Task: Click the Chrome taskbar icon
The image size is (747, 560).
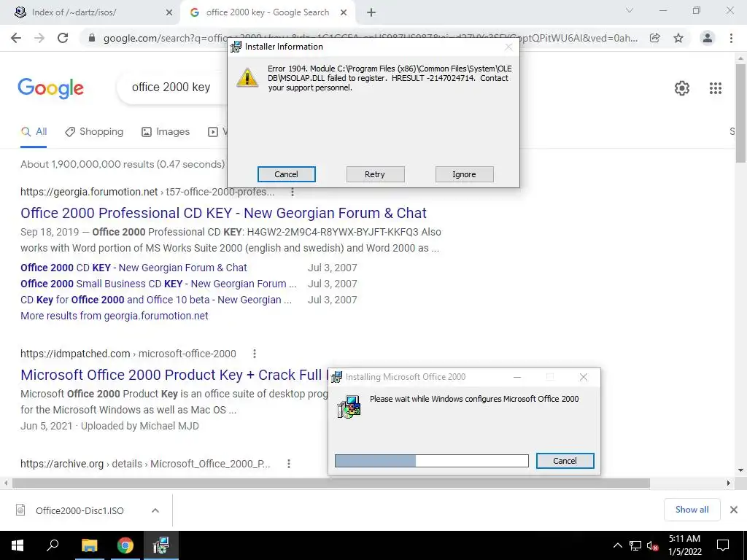Action: (125, 545)
